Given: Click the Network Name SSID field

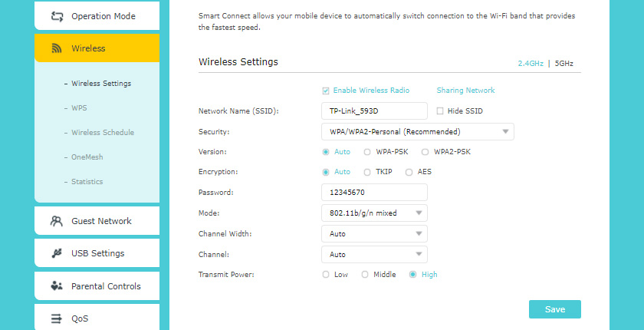Looking at the screenshot, I should tap(374, 111).
